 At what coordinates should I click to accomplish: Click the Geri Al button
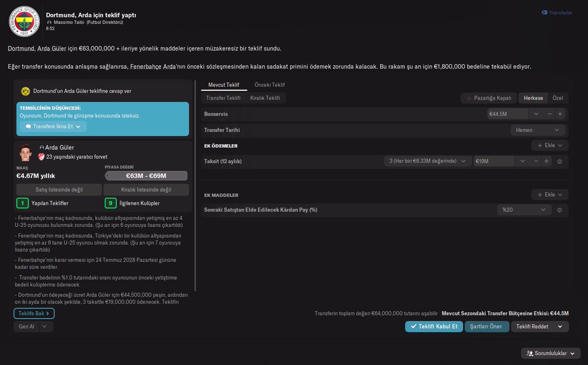pos(26,326)
